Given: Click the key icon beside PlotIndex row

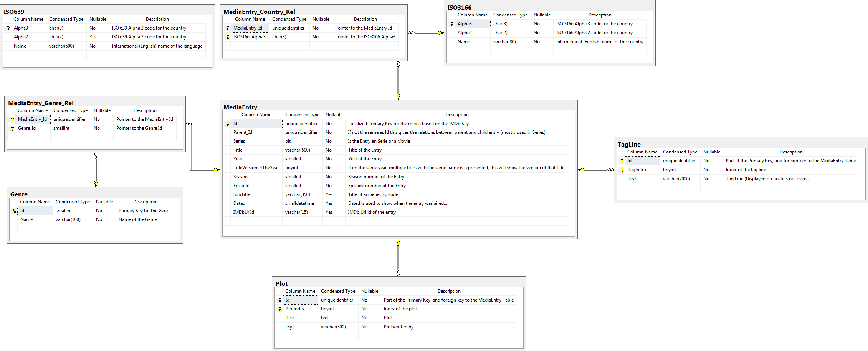Looking at the screenshot, I should pos(280,309).
